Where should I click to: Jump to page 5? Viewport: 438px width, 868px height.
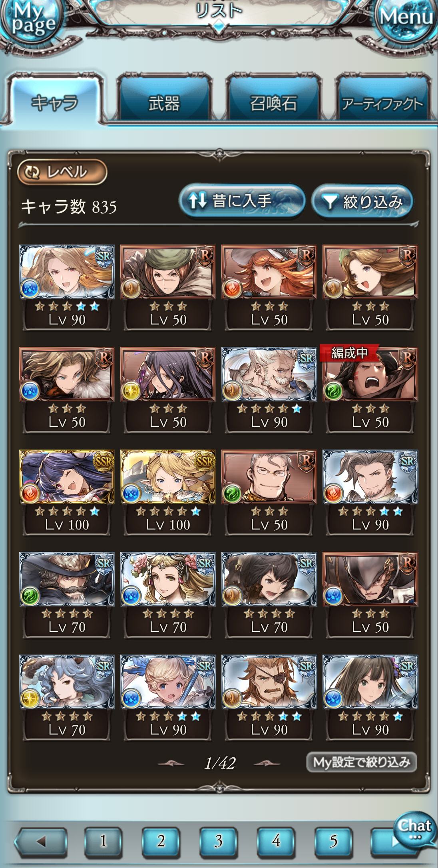(333, 842)
